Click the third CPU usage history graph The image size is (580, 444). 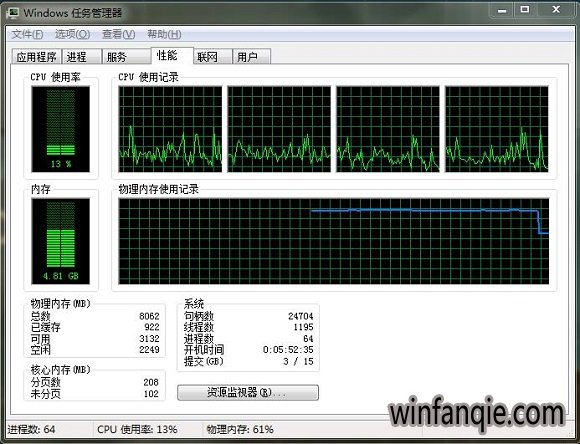click(x=388, y=129)
